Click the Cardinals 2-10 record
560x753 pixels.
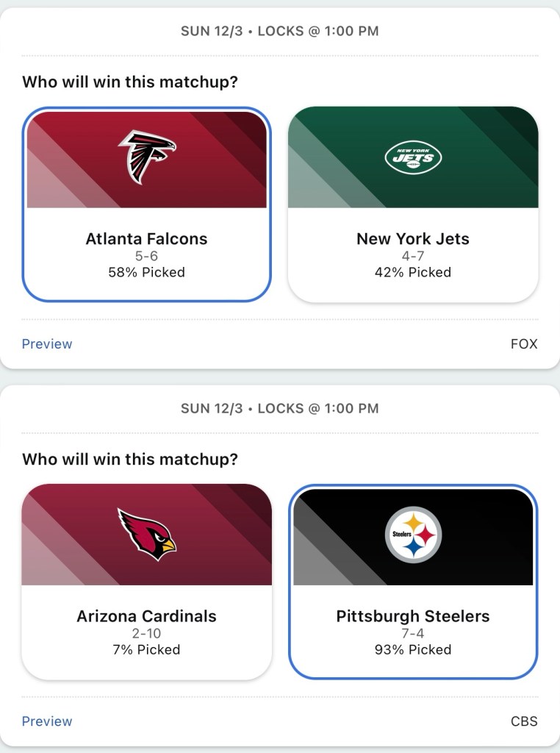(x=147, y=634)
